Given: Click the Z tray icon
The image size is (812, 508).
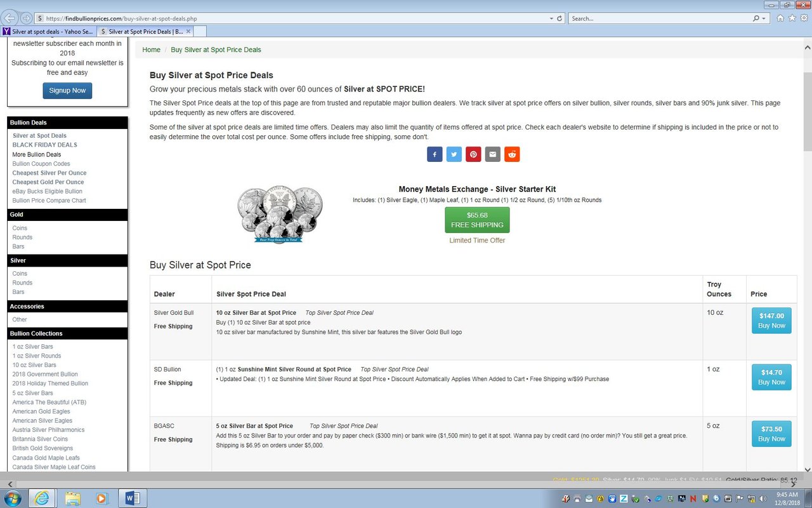Looking at the screenshot, I should [x=624, y=498].
